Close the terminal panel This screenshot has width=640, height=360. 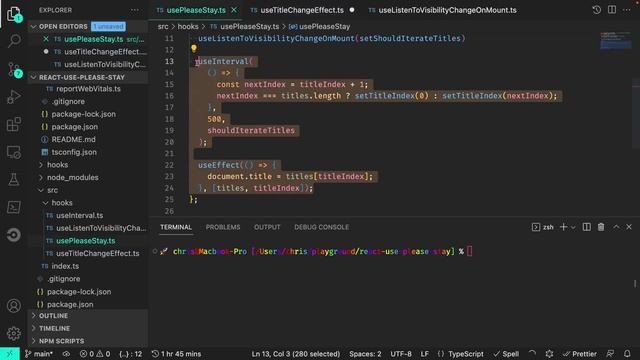pos(629,227)
